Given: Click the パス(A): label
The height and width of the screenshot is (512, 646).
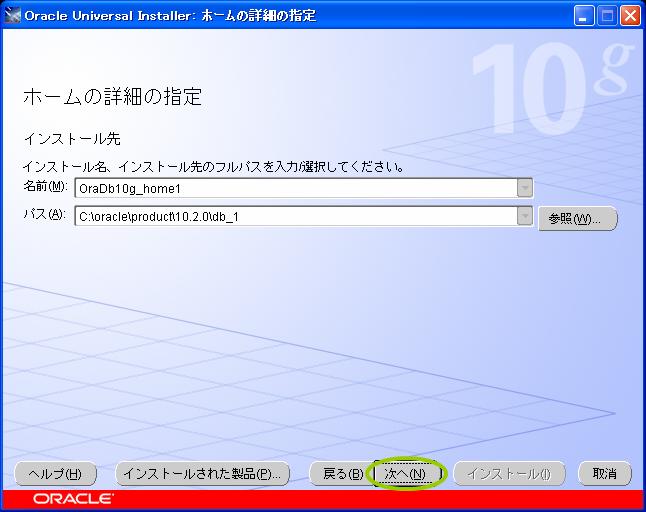Looking at the screenshot, I should 44,214.
